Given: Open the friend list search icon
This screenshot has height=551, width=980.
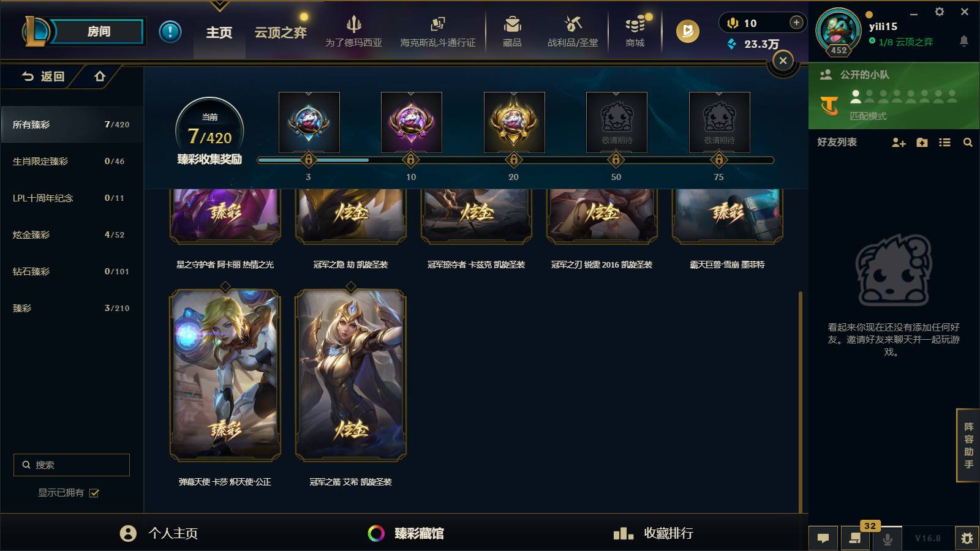Looking at the screenshot, I should (x=968, y=142).
